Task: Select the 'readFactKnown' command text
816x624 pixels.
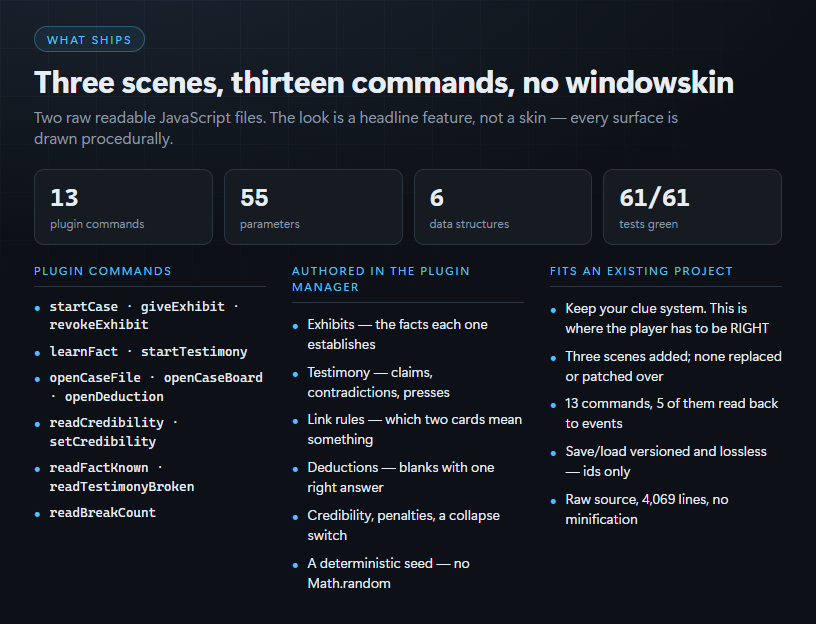Action: click(99, 468)
